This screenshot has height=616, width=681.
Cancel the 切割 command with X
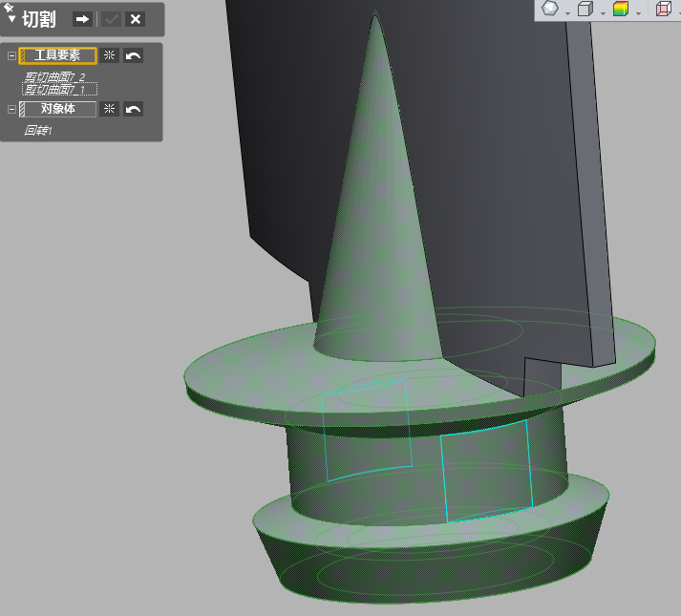click(136, 19)
